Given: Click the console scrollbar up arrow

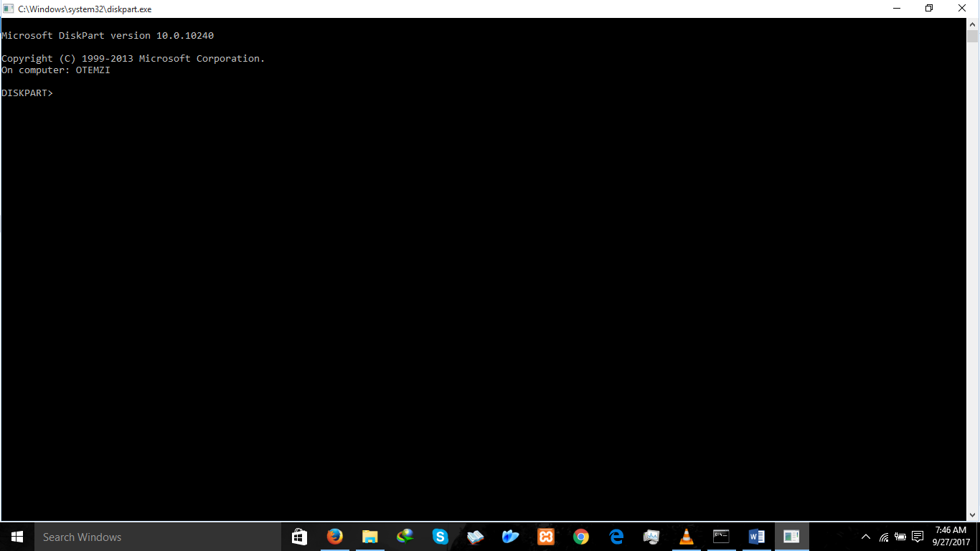Looking at the screenshot, I should click(x=972, y=24).
